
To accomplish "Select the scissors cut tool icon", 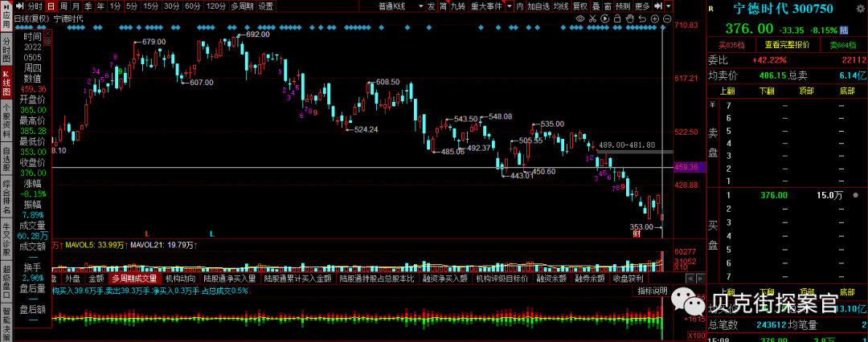I will tap(592, 18).
